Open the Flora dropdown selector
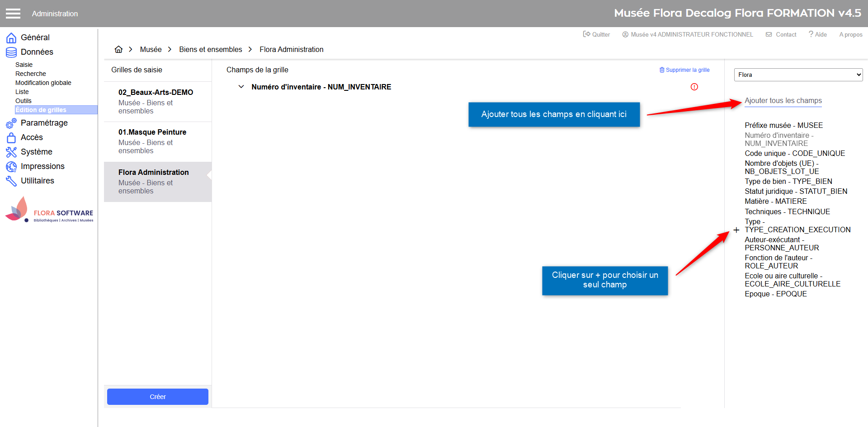868x427 pixels. pyautogui.click(x=798, y=75)
